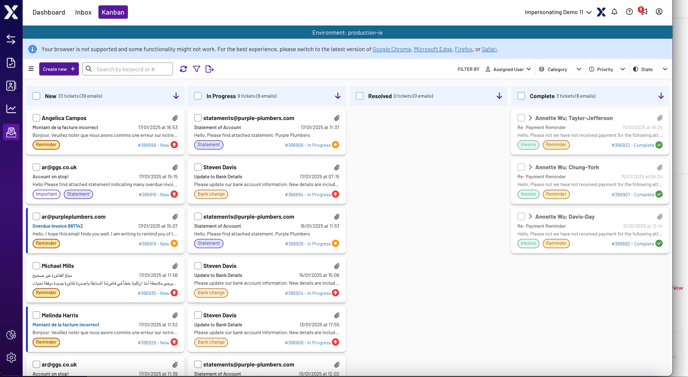The height and width of the screenshot is (377, 688).
Task: Open the help question mark icon
Action: (x=629, y=12)
